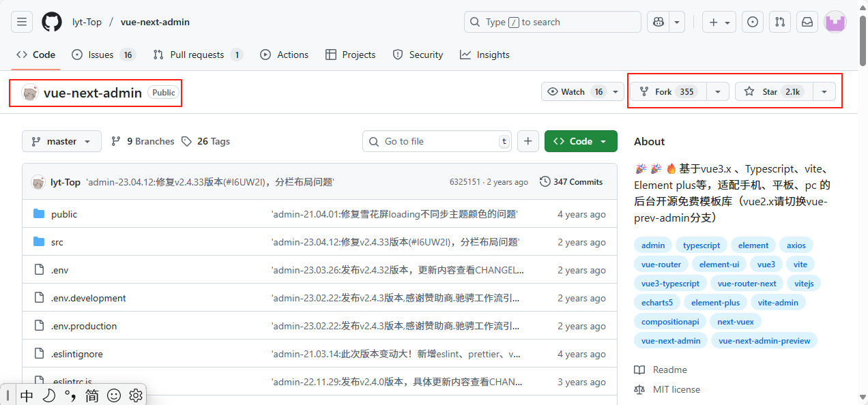Screen dimensions: 868x405
Task: Open the issues shortcut icon in header
Action: (753, 22)
